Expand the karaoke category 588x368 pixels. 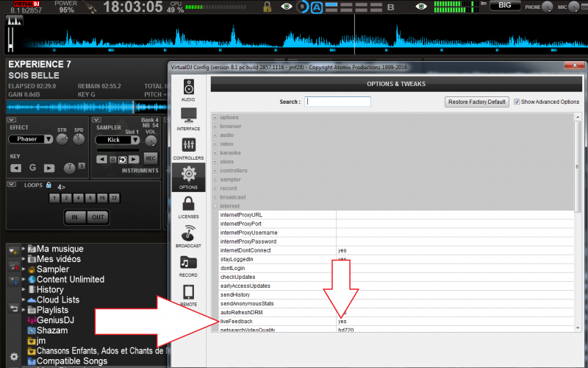tap(215, 153)
